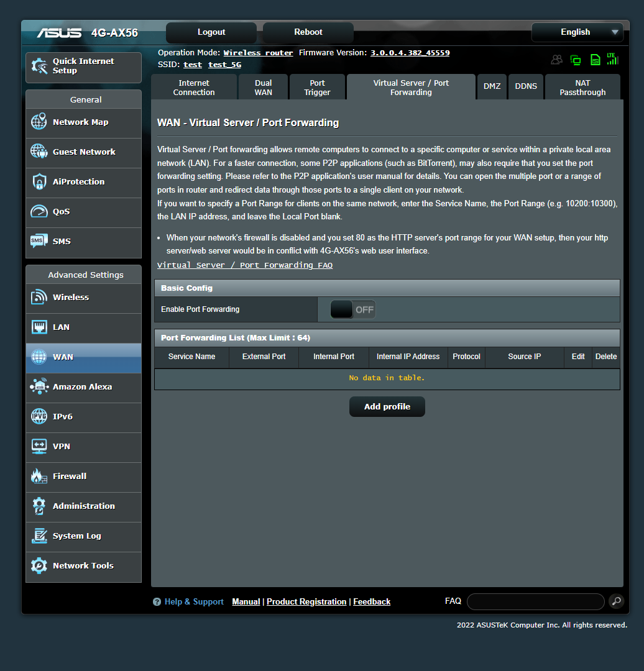644x671 pixels.
Task: Click the LAN ethernet port icon
Action: tap(39, 327)
